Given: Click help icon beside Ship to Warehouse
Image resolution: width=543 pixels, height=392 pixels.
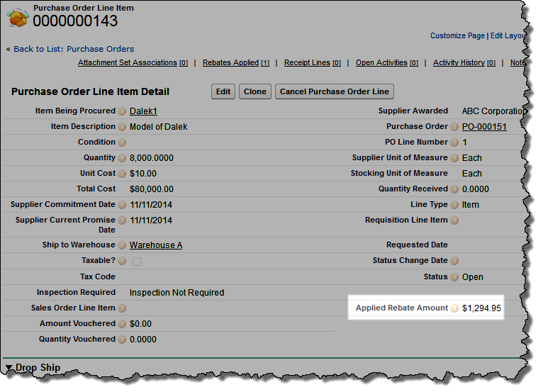Looking at the screenshot, I should pos(122,245).
